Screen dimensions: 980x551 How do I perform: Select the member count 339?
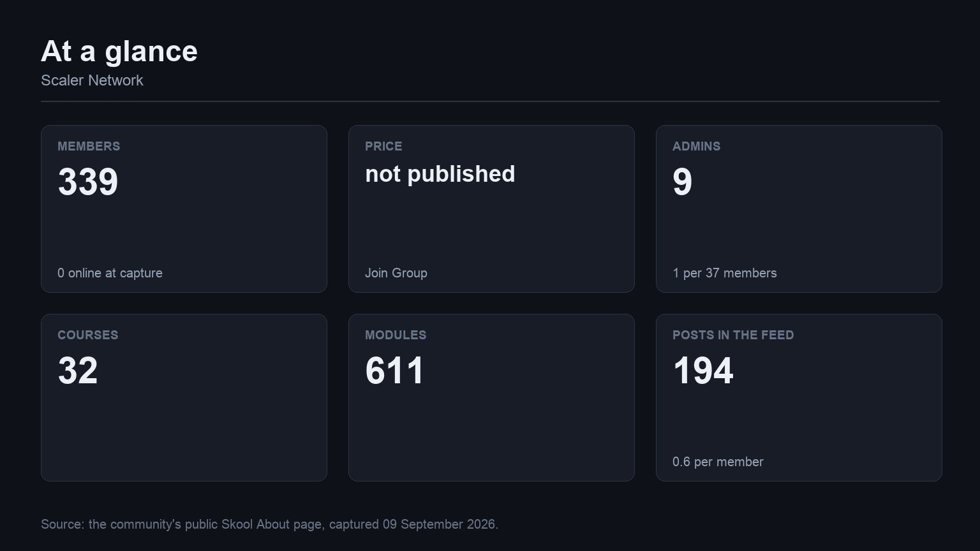coord(88,182)
